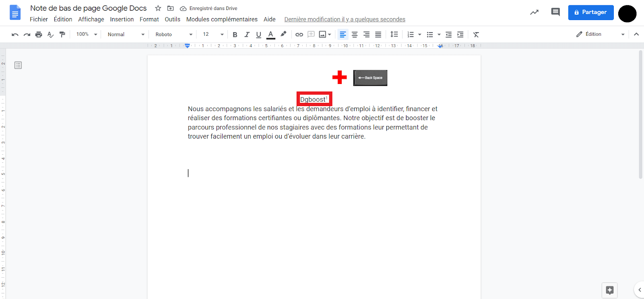Toggle bold formatting

(235, 35)
